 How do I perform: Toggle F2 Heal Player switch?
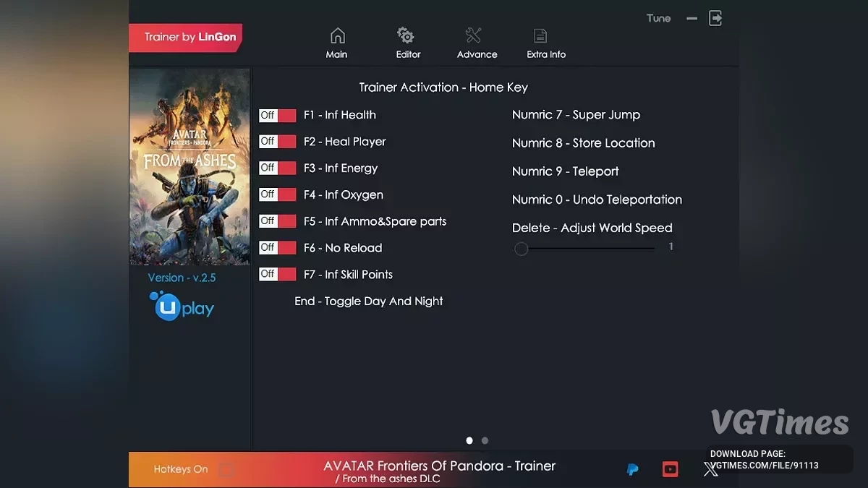pos(278,142)
